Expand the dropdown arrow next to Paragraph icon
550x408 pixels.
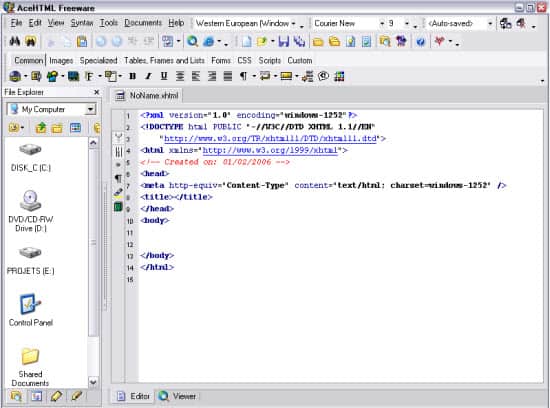(253, 76)
